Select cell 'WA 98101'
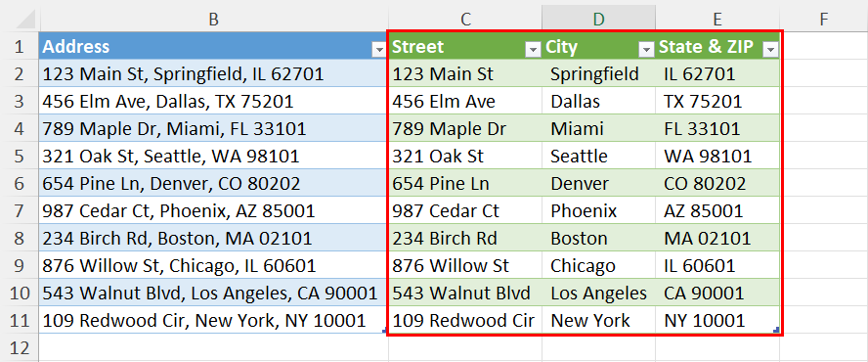Image resolution: width=868 pixels, height=362 pixels. point(717,156)
